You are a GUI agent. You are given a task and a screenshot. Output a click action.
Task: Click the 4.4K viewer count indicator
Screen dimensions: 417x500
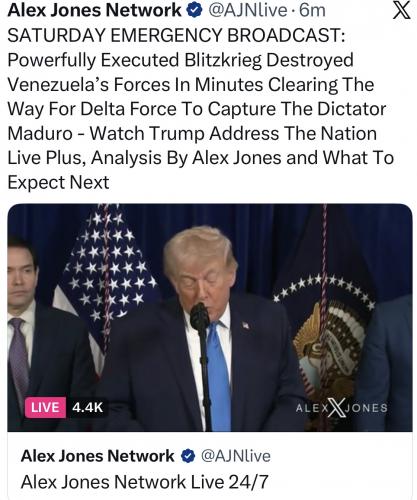[87, 407]
